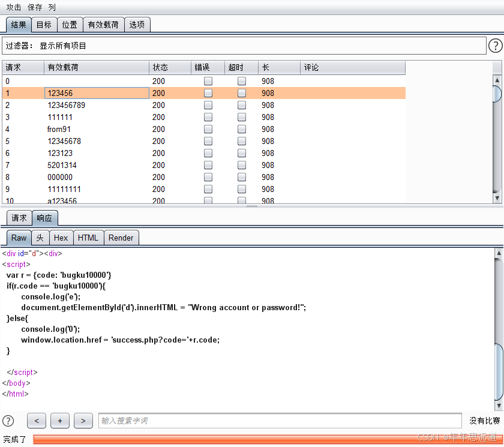Select payload cell 123456789
Image resolution: width=504 pixels, height=447 pixels.
97,105
